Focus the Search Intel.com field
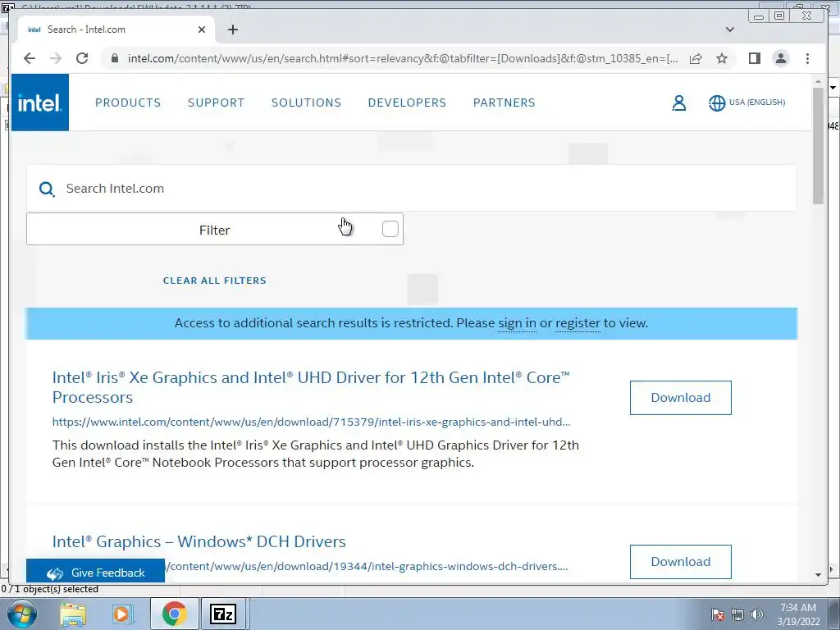The width and height of the screenshot is (840, 630). (412, 189)
